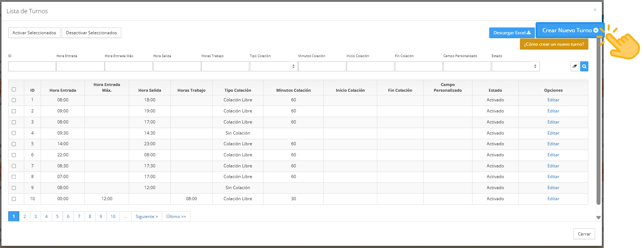Focus the Hora Salida filter field
644x248 pixels.
(x=177, y=66)
